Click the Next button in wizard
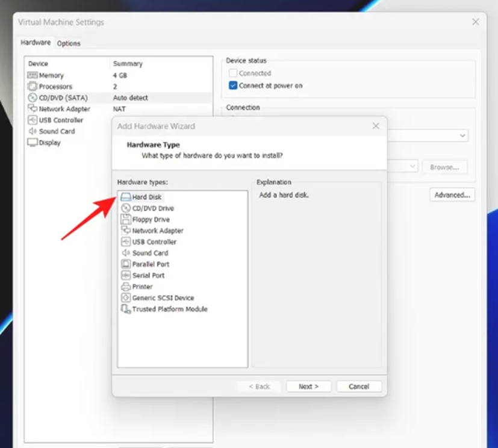The height and width of the screenshot is (448, 498). tap(309, 387)
